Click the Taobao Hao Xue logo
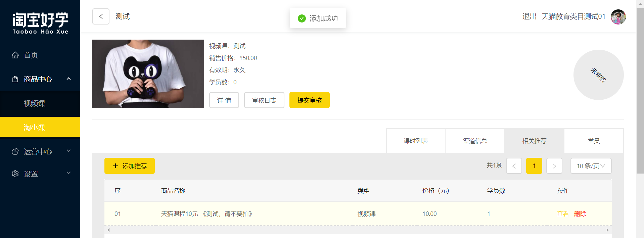Image resolution: width=644 pixels, height=238 pixels. tap(41, 23)
